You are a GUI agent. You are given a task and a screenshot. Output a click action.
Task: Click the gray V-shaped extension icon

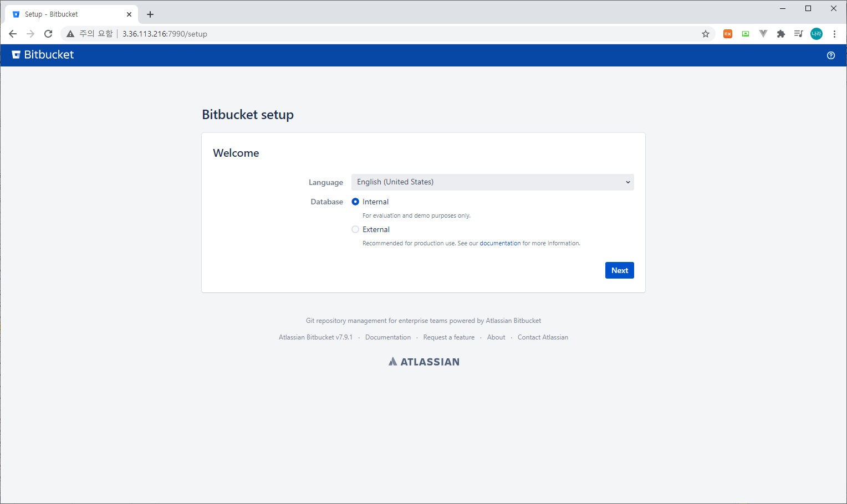(763, 34)
